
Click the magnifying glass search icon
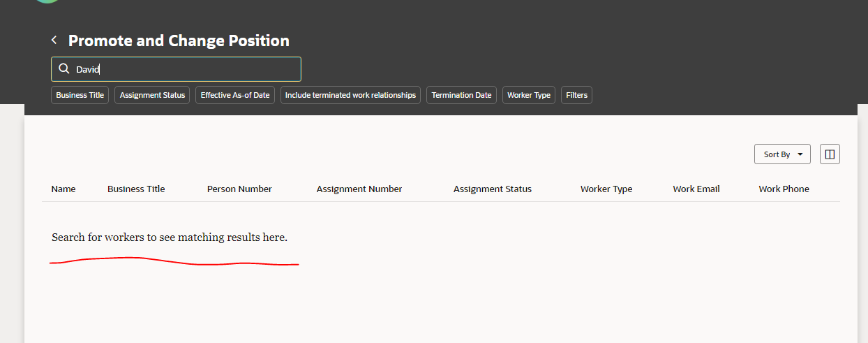(x=63, y=69)
